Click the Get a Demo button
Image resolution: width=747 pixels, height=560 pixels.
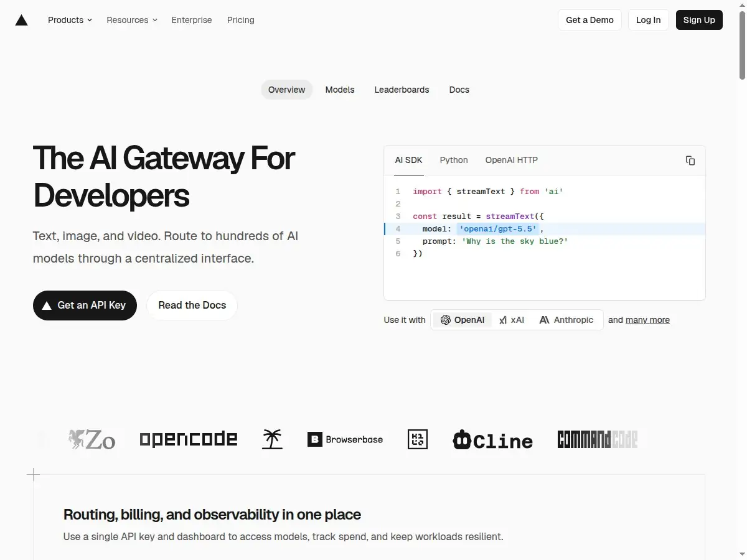(590, 20)
